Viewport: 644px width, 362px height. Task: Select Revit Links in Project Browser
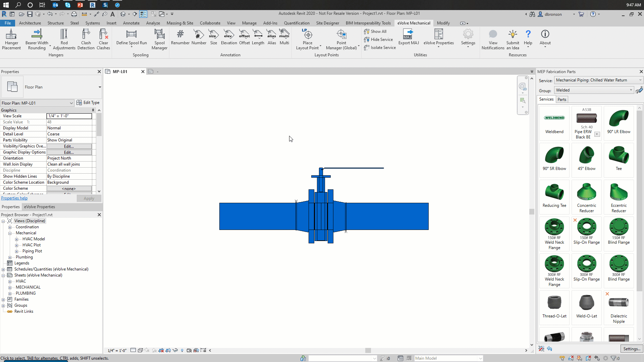click(24, 312)
